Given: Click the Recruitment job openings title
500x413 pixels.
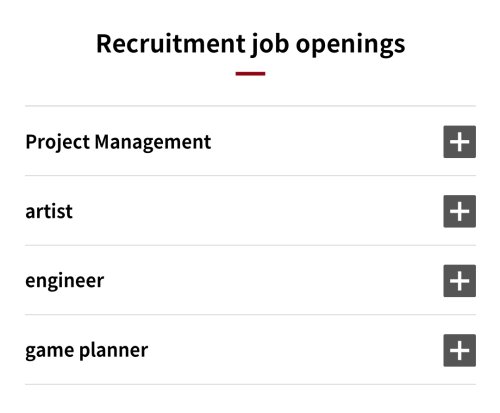Looking at the screenshot, I should point(251,44).
